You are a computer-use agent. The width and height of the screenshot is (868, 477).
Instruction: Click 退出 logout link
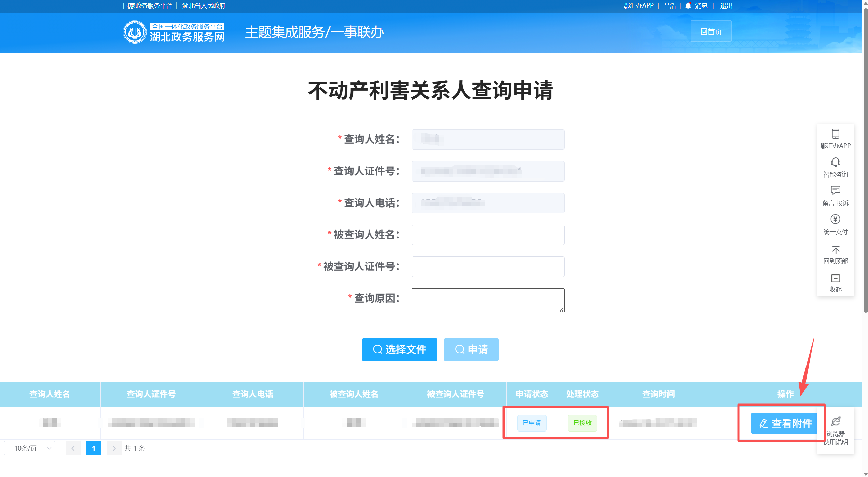pos(726,6)
